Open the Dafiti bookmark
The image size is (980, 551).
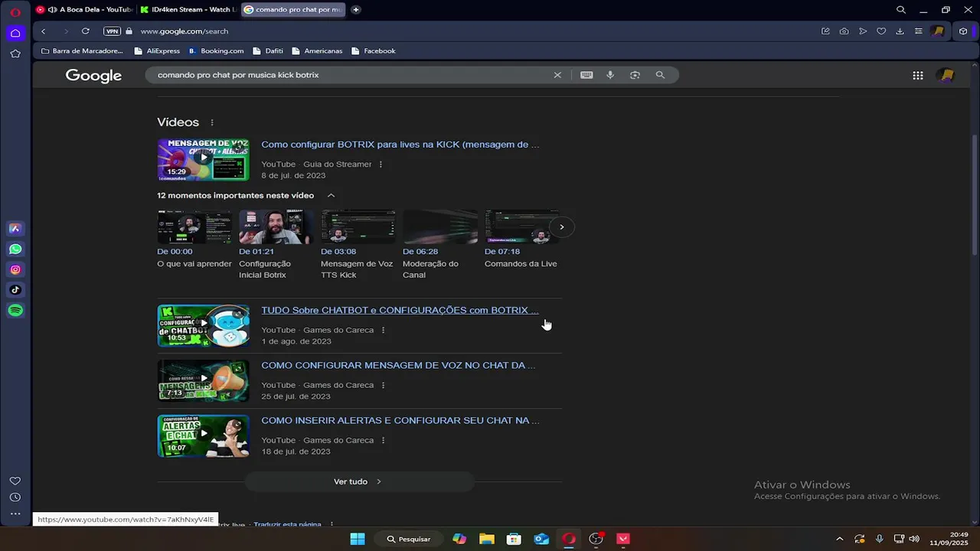tap(268, 51)
